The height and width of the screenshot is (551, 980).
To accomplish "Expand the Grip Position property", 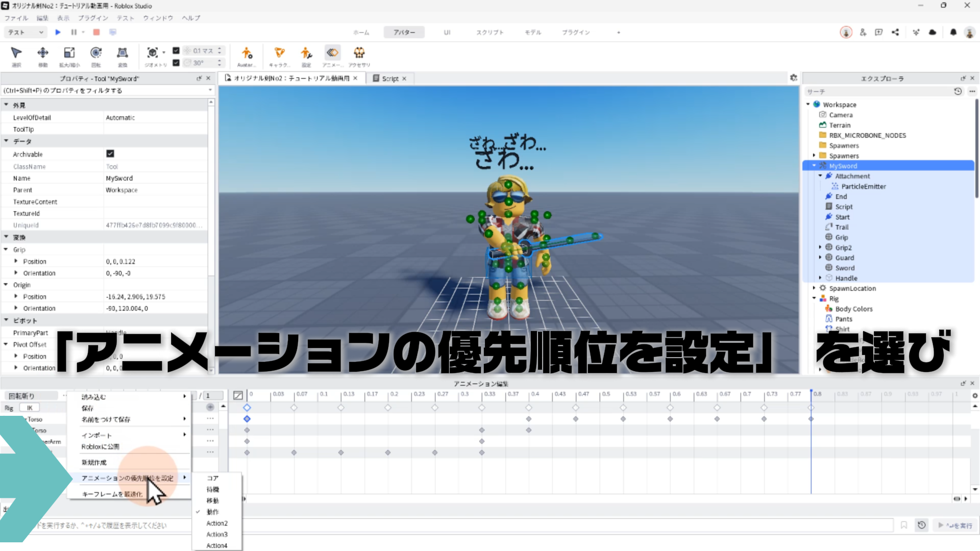I will [x=16, y=261].
